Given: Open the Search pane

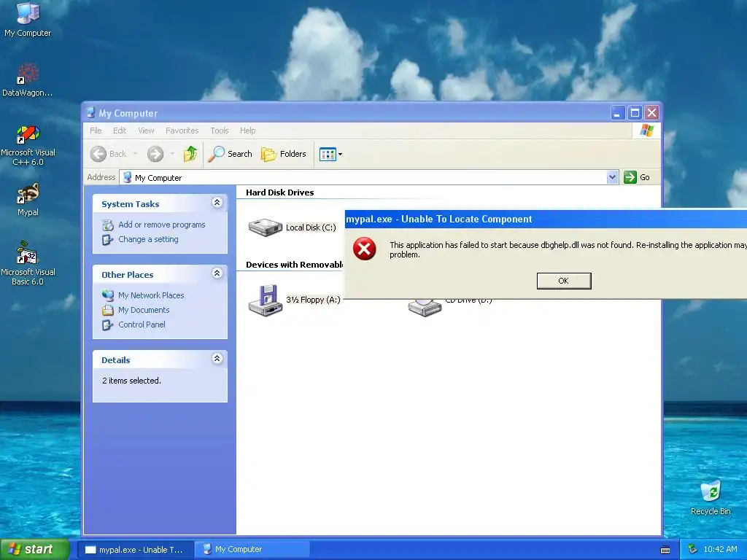Looking at the screenshot, I should [x=230, y=154].
